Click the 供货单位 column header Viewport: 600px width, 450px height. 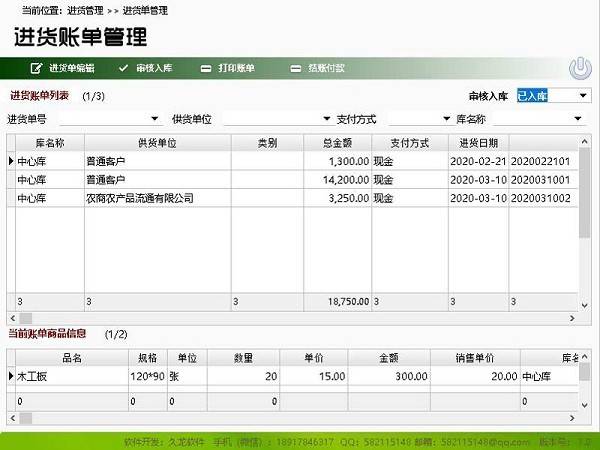click(157, 143)
